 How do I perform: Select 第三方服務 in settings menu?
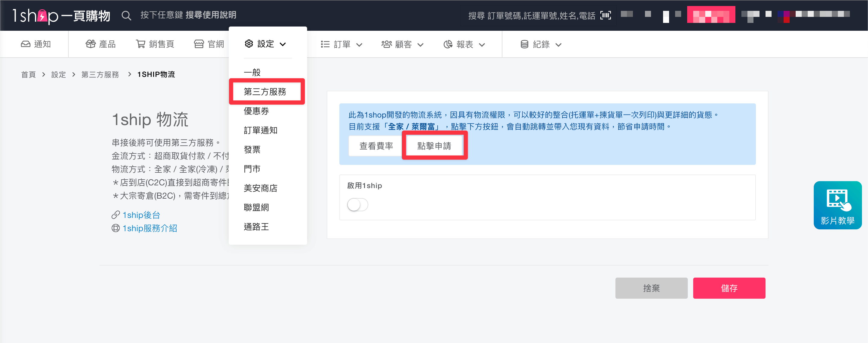point(265,92)
